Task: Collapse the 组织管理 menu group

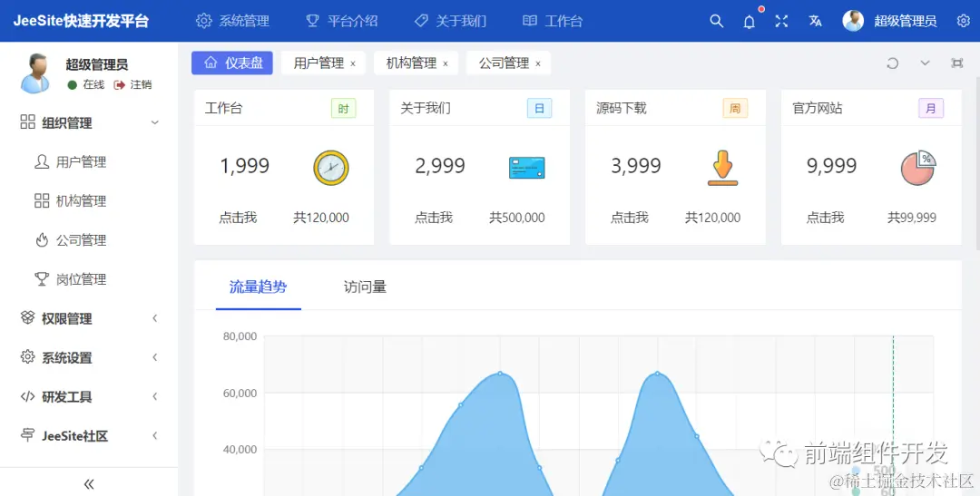Action: click(x=89, y=123)
